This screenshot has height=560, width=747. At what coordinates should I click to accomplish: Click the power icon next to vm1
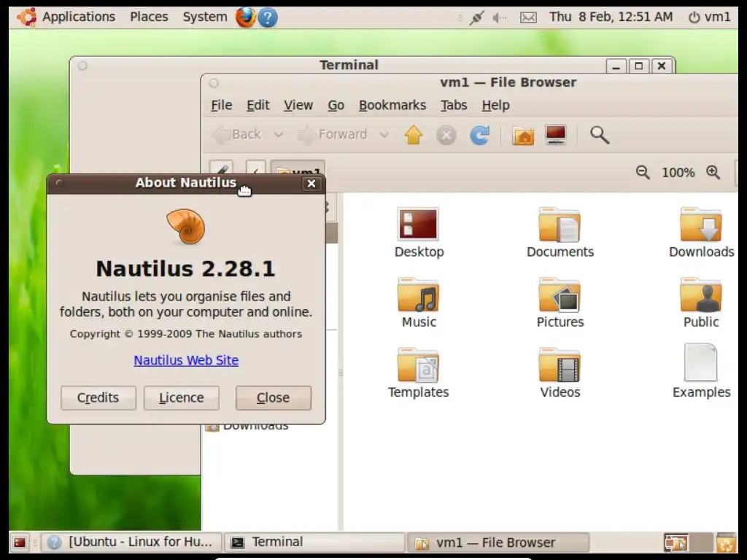[694, 17]
